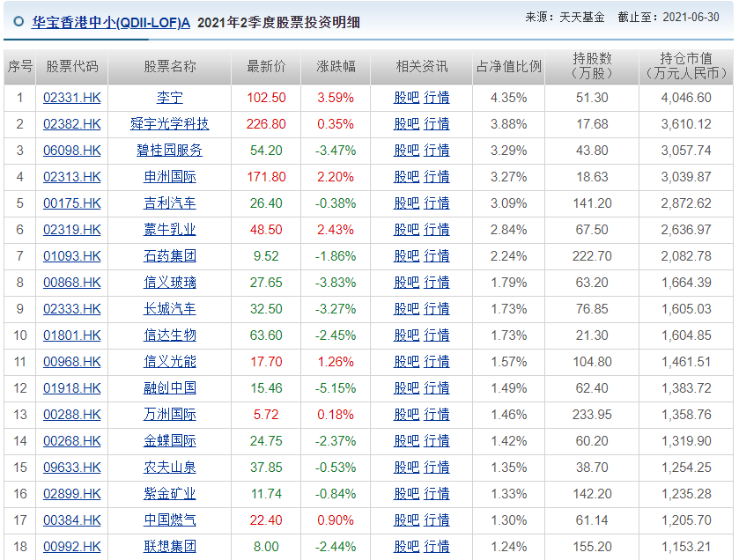Open 股吧 link in the 舜宇光学科技 row

(x=406, y=124)
